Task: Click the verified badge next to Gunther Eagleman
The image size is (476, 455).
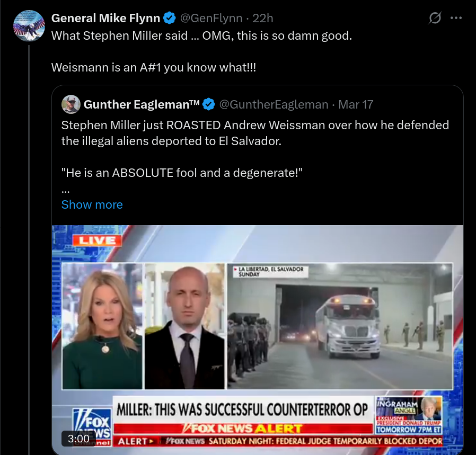Action: [x=208, y=104]
